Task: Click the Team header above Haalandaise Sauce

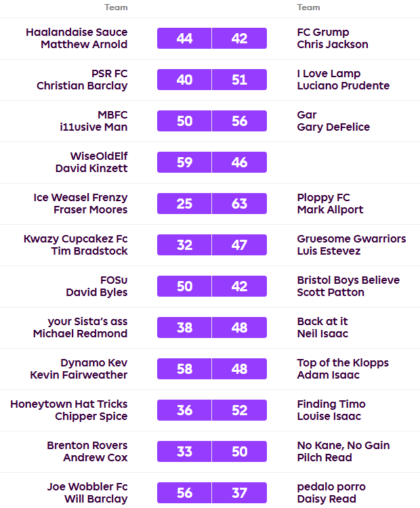Action: (x=116, y=7)
